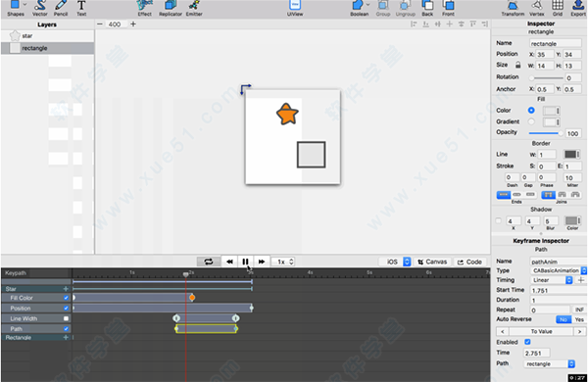Click the Export icon

coord(578,8)
